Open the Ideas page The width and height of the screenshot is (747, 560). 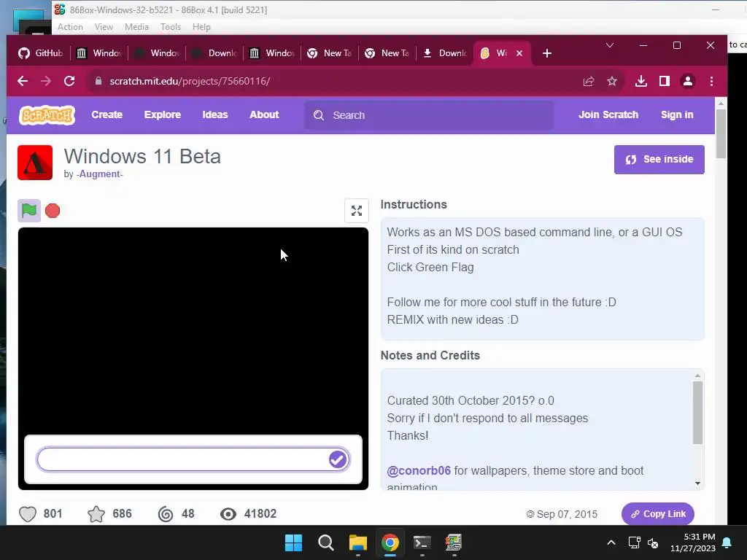(x=215, y=114)
